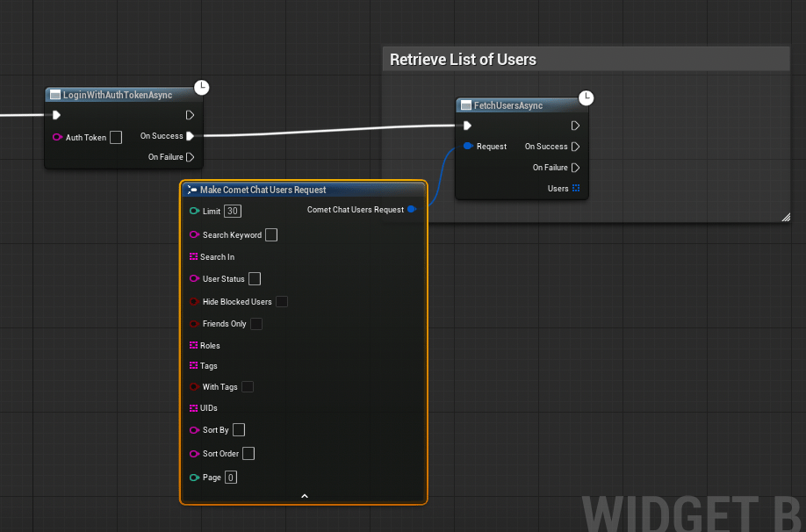Click the FetchUsersAsync latent clock icon
This screenshot has height=532, width=806.
click(x=586, y=97)
